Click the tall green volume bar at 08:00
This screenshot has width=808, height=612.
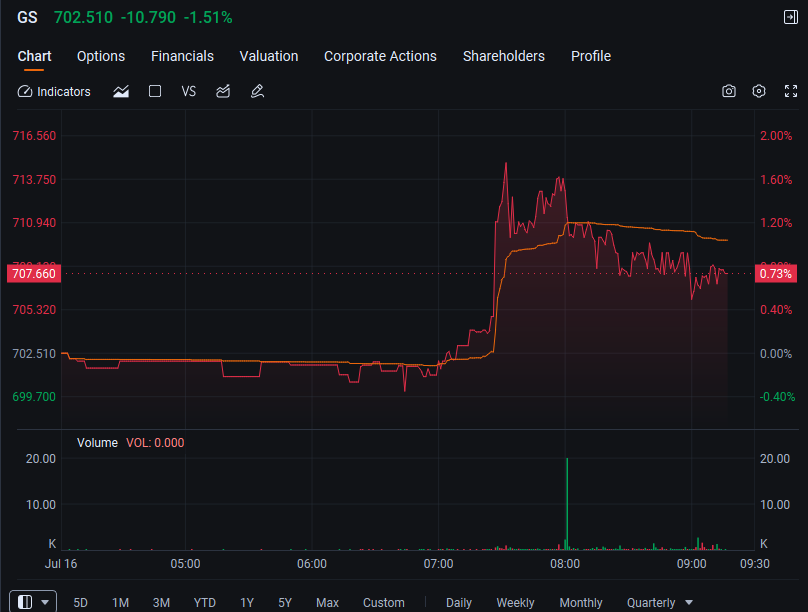[567, 504]
